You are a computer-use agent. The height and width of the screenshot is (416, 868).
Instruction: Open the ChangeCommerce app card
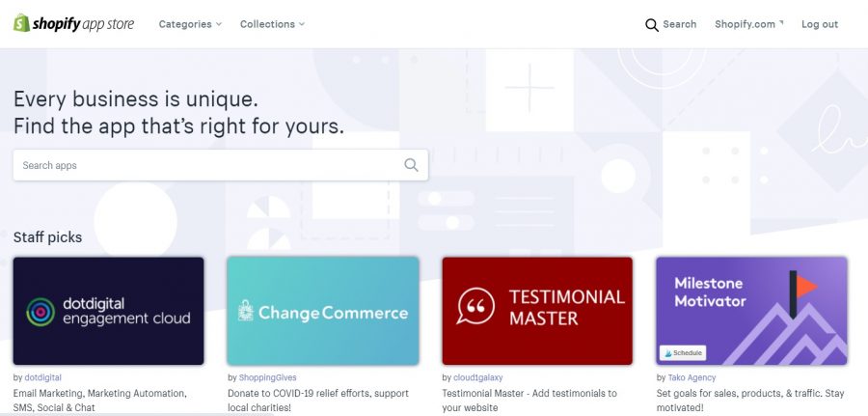[x=323, y=311]
